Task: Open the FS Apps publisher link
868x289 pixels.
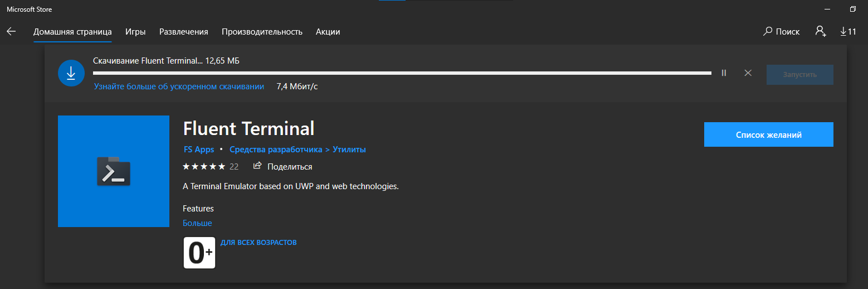Action: tap(199, 150)
